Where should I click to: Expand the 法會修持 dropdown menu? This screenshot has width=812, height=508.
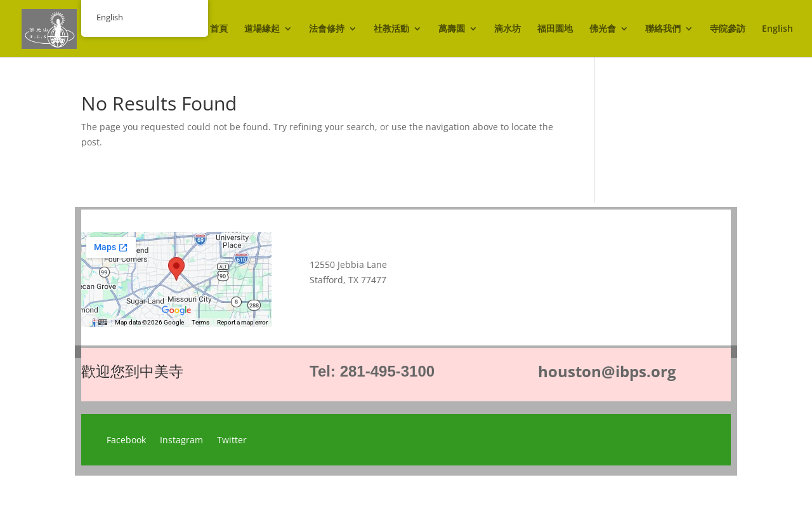click(x=332, y=29)
